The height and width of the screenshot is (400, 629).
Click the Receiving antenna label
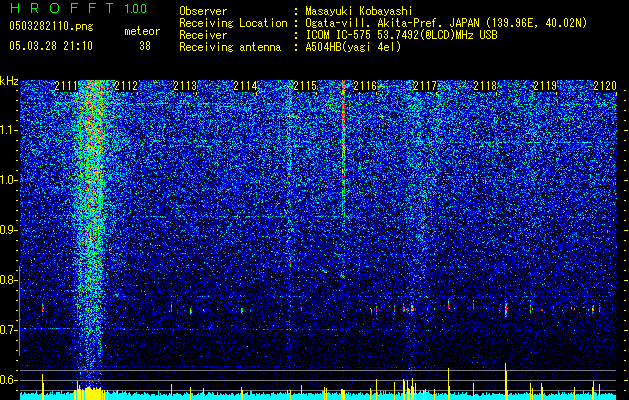click(x=230, y=47)
